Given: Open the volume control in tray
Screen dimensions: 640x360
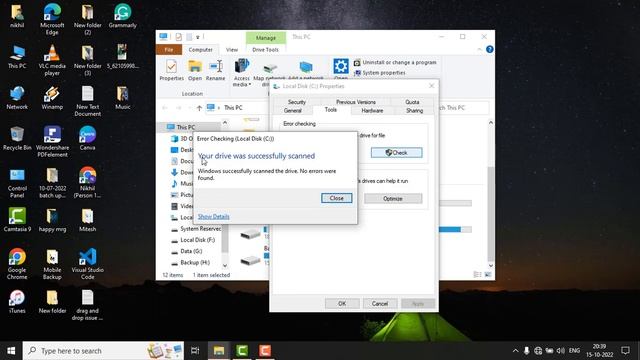Looking at the screenshot, I should tap(561, 351).
